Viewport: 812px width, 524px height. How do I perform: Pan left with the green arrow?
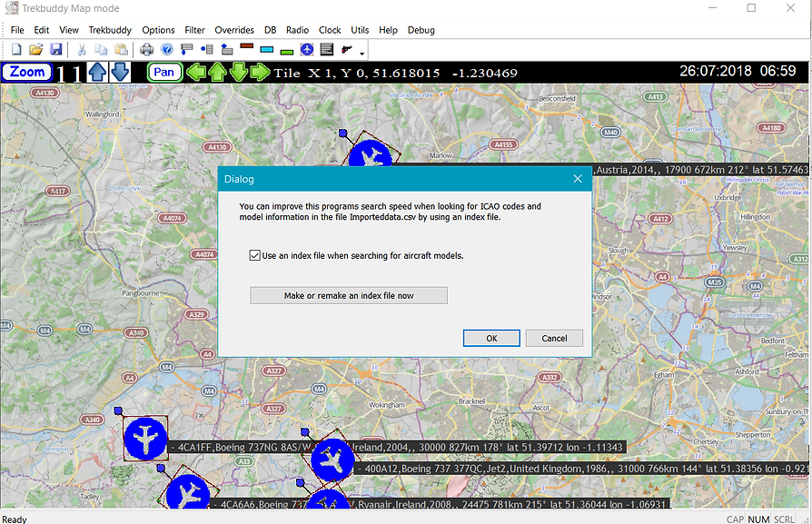coord(196,73)
